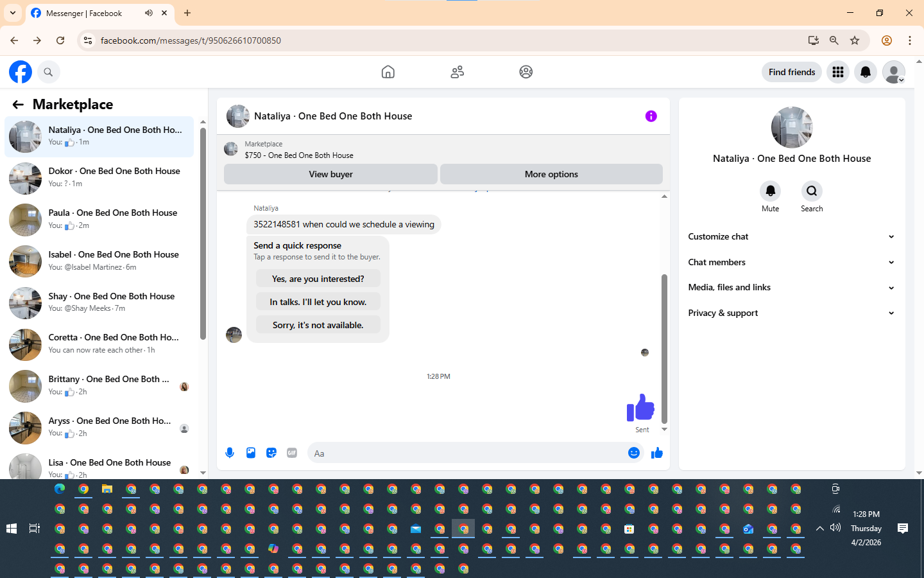
Task: Open the Aryss One Bed conversation
Action: click(99, 428)
